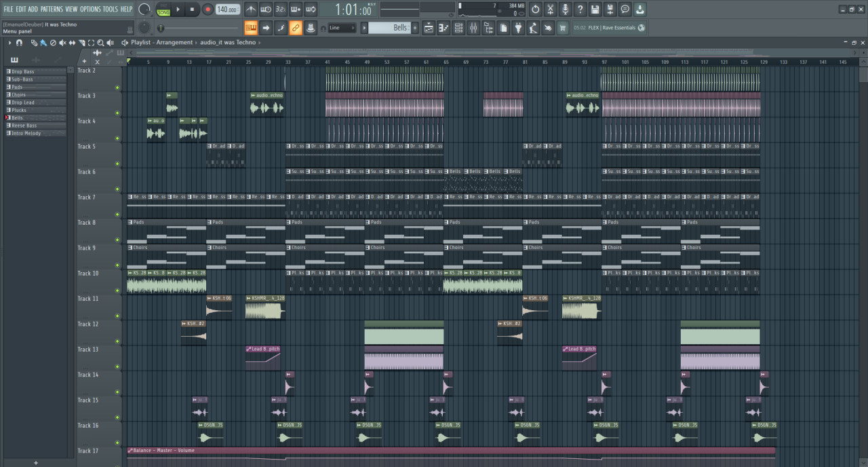Open the Plugin picker plug icon

[518, 28]
